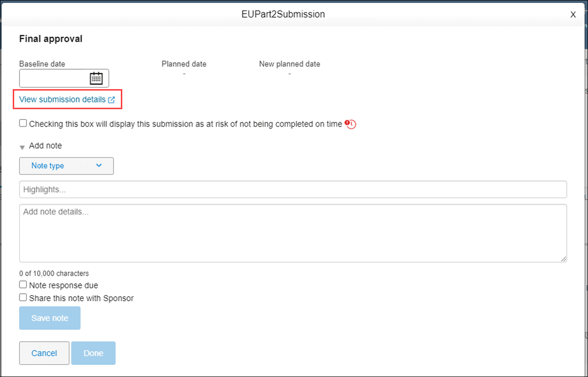The height and width of the screenshot is (377, 588).
Task: Click the Highlights input field
Action: coord(294,189)
